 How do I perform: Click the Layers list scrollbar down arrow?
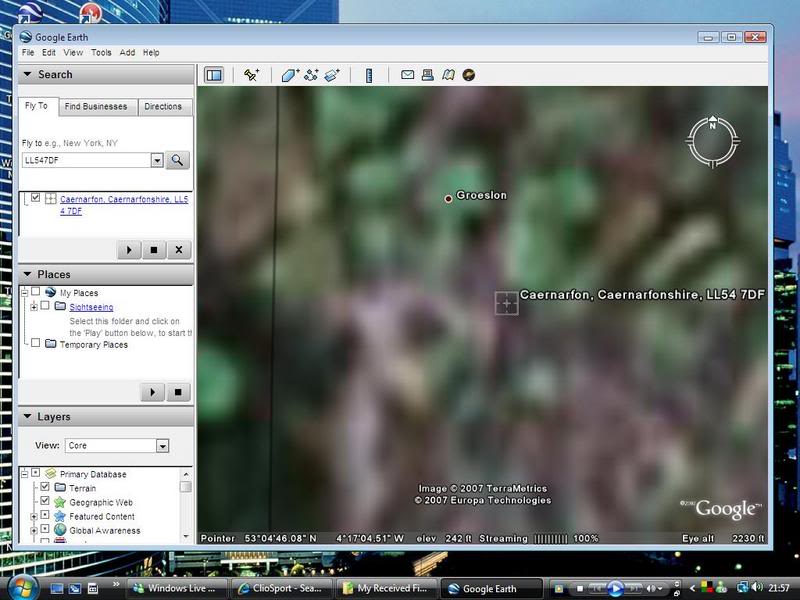pos(186,536)
